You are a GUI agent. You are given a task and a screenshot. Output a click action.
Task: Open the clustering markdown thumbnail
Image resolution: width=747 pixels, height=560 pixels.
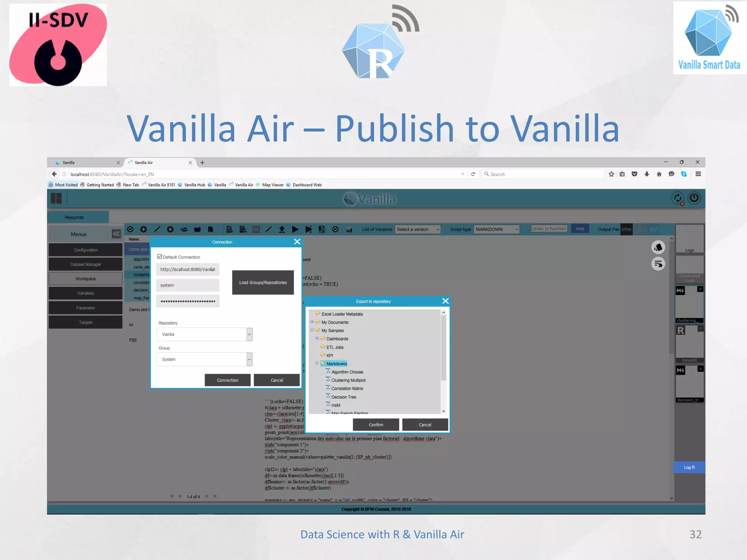pyautogui.click(x=689, y=304)
